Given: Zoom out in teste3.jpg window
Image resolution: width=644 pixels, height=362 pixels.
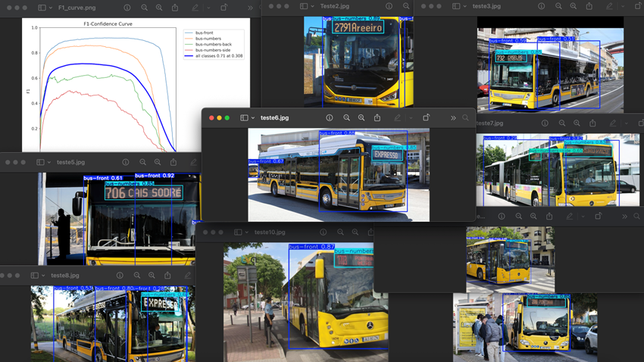Looking at the screenshot, I should pos(558,6).
